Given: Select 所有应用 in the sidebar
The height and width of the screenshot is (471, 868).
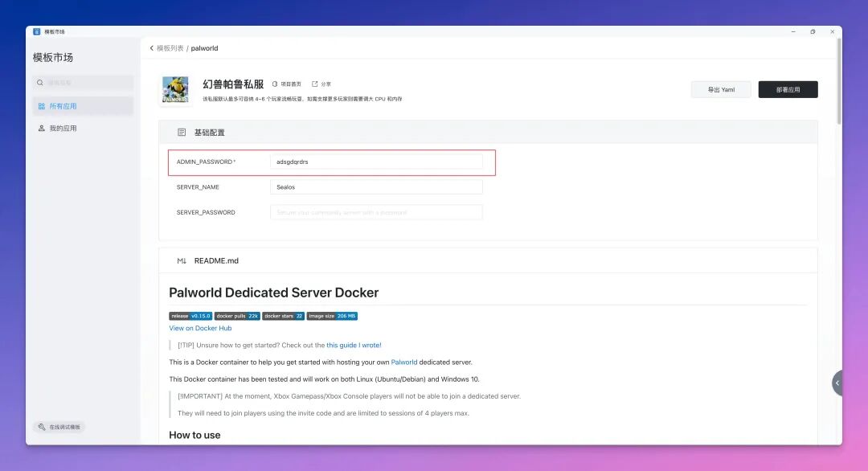Looking at the screenshot, I should [83, 106].
